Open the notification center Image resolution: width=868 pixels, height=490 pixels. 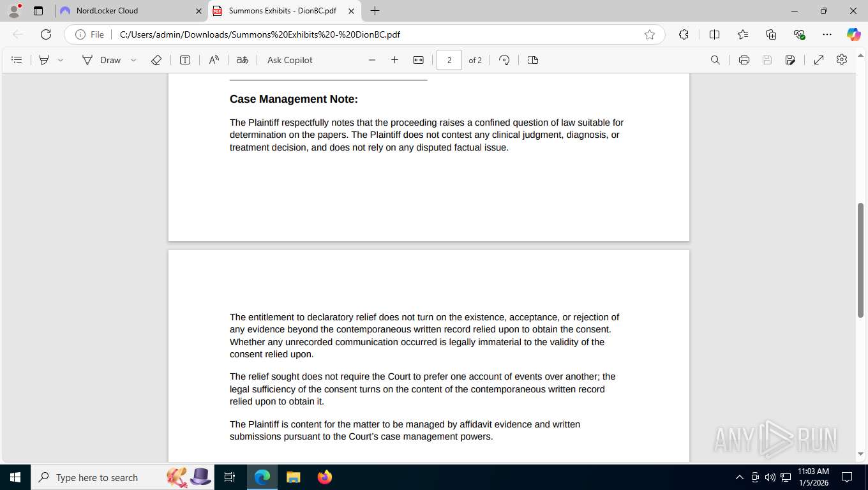pos(847,477)
